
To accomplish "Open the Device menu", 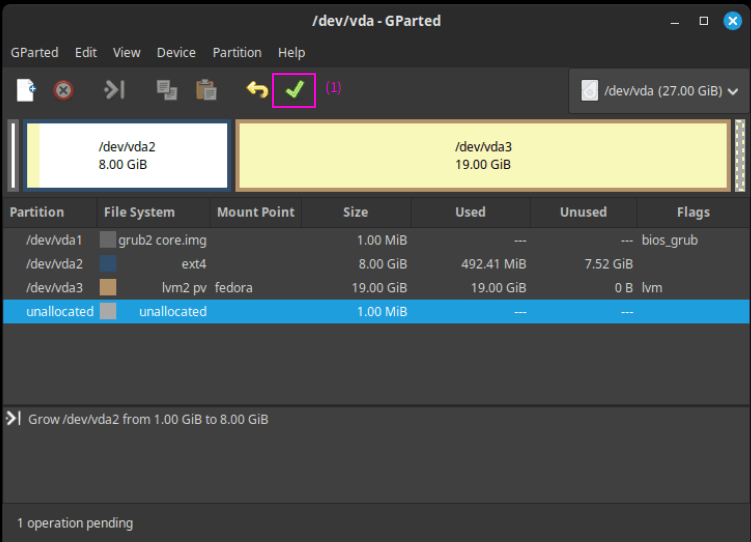I will coord(176,53).
